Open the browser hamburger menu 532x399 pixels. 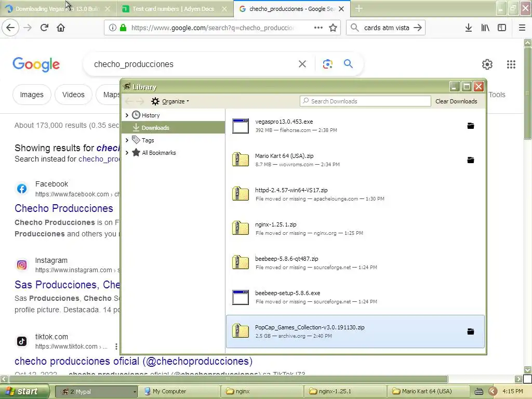pos(522,28)
